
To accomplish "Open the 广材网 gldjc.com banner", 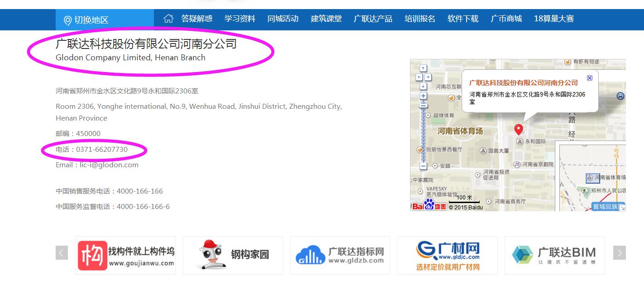I will (447, 255).
